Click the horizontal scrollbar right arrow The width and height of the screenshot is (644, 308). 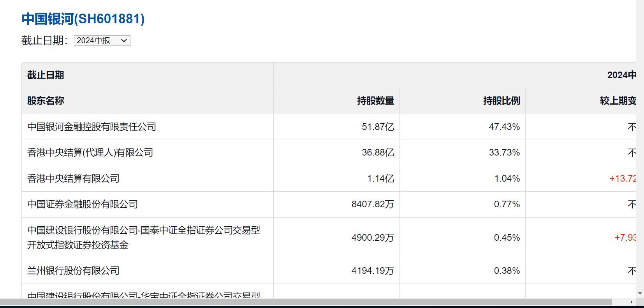pos(631,302)
